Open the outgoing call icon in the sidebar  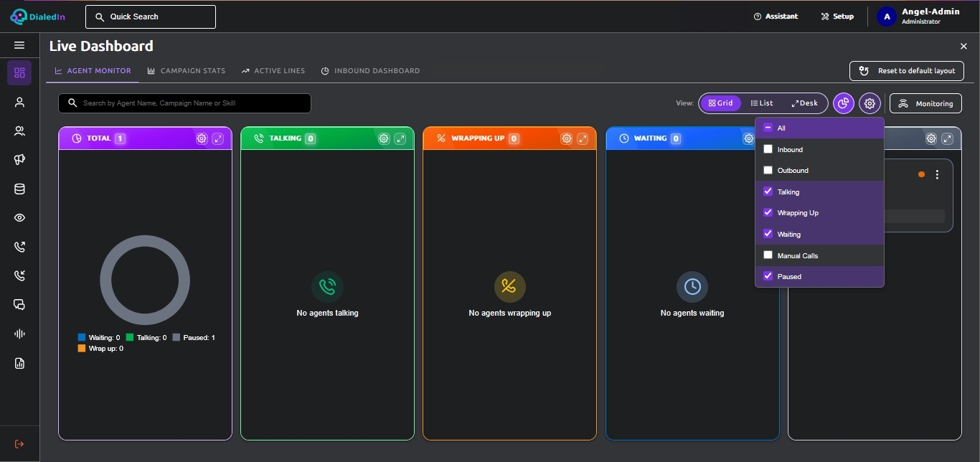click(19, 247)
